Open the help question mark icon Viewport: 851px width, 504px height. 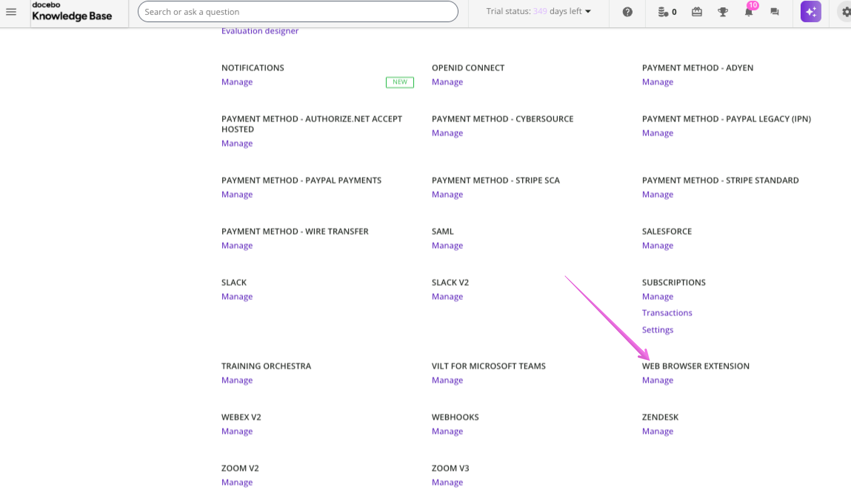point(627,11)
